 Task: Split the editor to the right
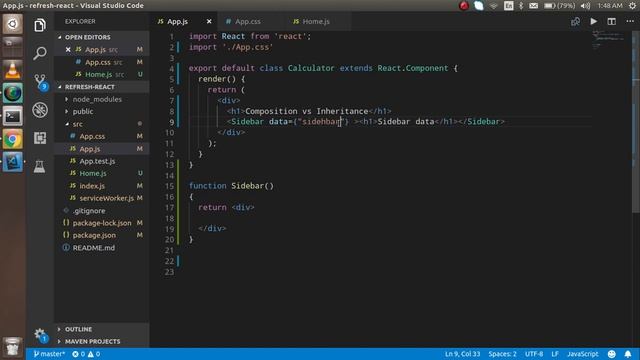click(611, 21)
